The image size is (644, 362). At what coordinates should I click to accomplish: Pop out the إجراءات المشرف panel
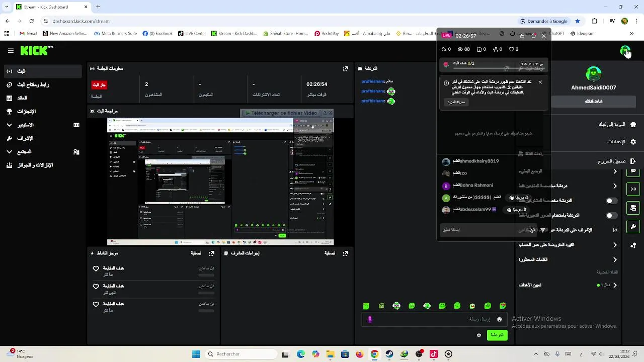click(x=346, y=253)
